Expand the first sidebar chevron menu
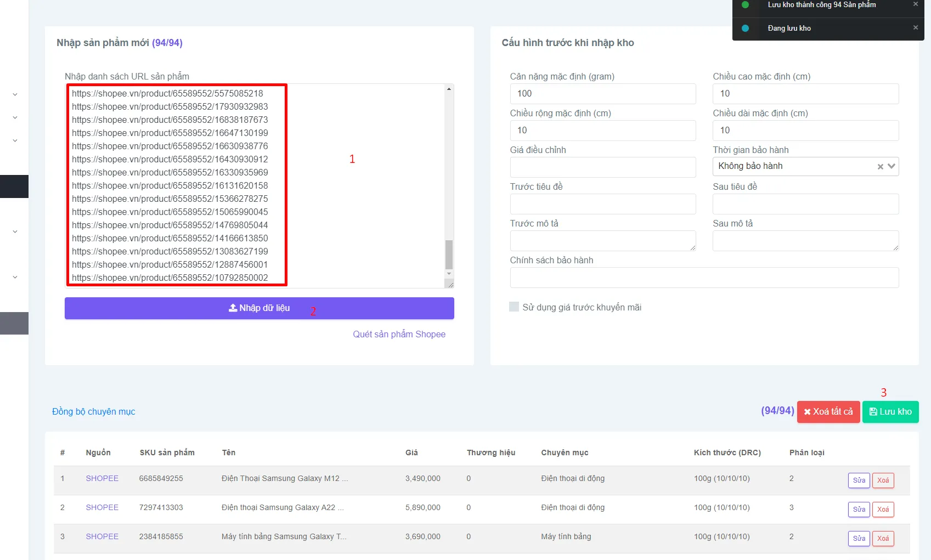This screenshot has height=560, width=931. coord(15,94)
